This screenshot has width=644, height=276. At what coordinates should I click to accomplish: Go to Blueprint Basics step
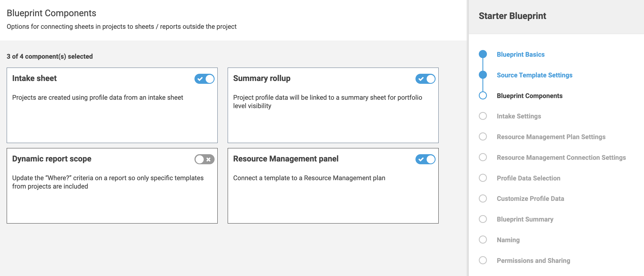point(520,54)
